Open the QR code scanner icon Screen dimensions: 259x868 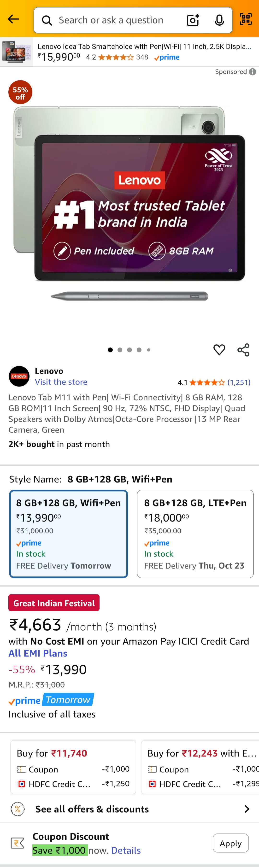pos(246,19)
